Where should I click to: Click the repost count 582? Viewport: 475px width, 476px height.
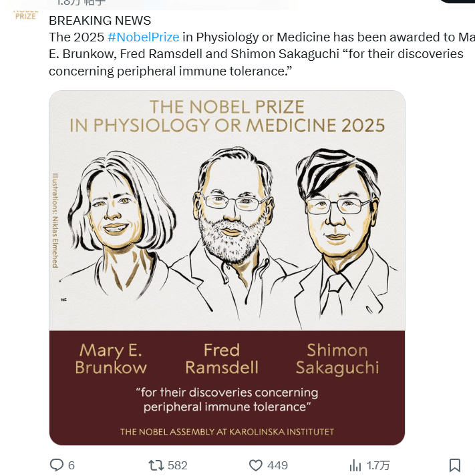(x=177, y=465)
